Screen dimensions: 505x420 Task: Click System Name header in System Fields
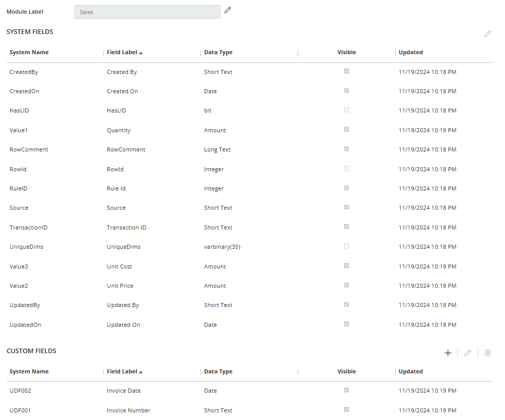pyautogui.click(x=29, y=53)
